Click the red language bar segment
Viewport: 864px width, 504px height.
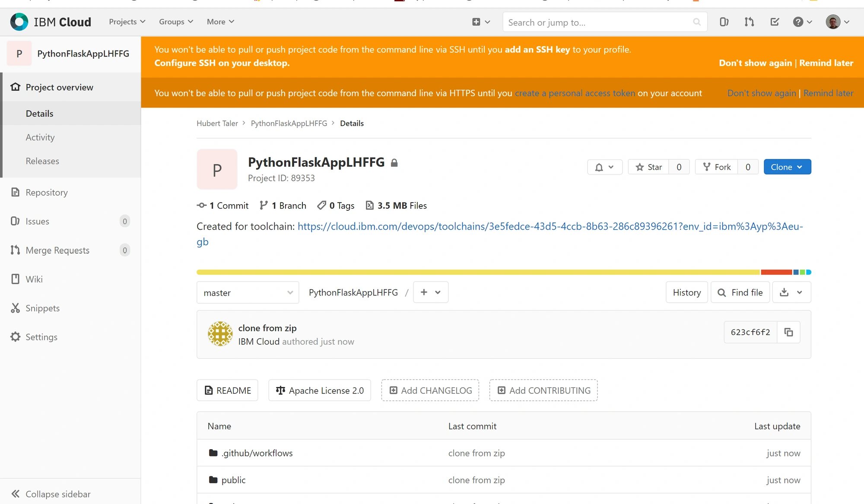coord(776,273)
